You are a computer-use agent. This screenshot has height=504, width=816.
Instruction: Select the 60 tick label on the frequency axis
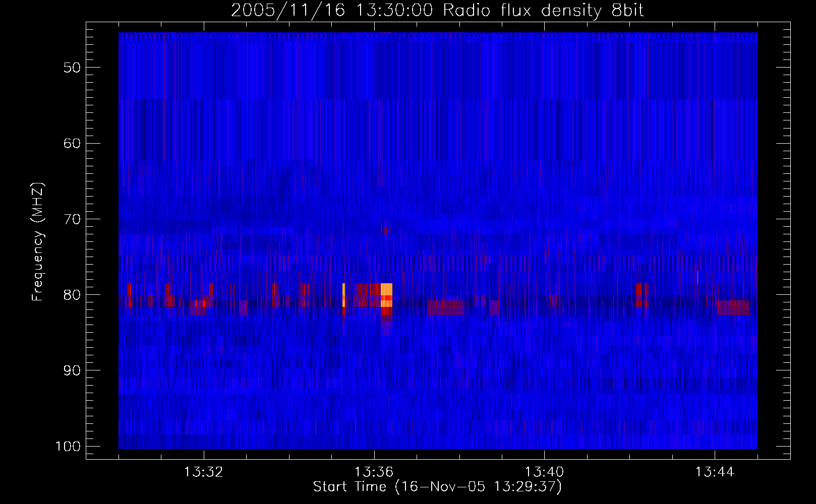[x=72, y=143]
